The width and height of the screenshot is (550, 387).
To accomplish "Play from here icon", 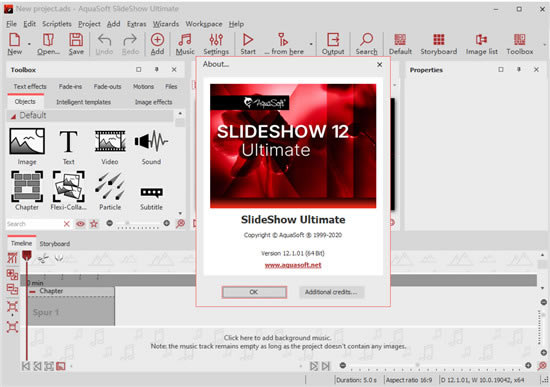I will [284, 44].
